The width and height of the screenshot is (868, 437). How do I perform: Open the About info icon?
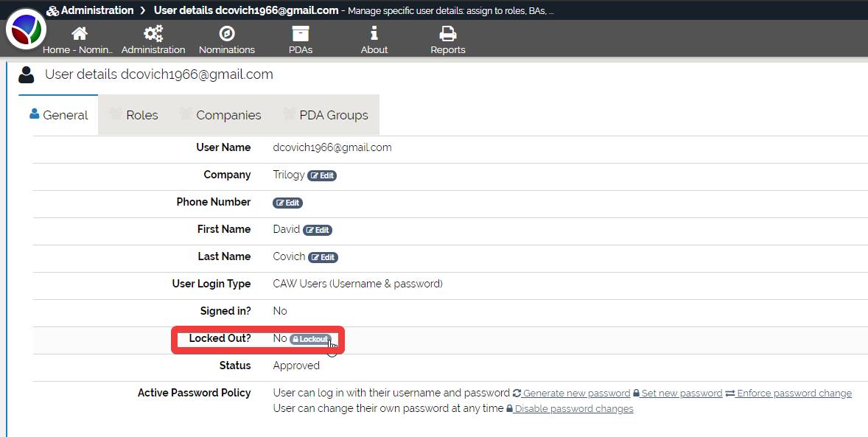point(374,34)
